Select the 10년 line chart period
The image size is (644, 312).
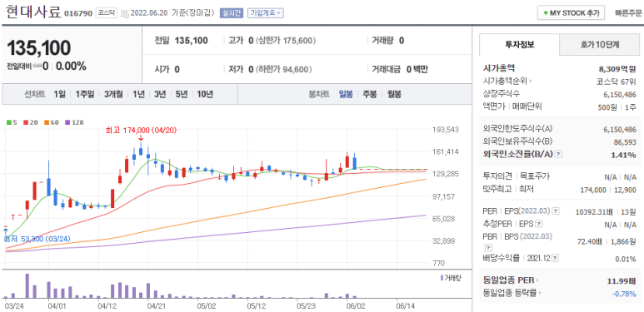pyautogui.click(x=205, y=94)
